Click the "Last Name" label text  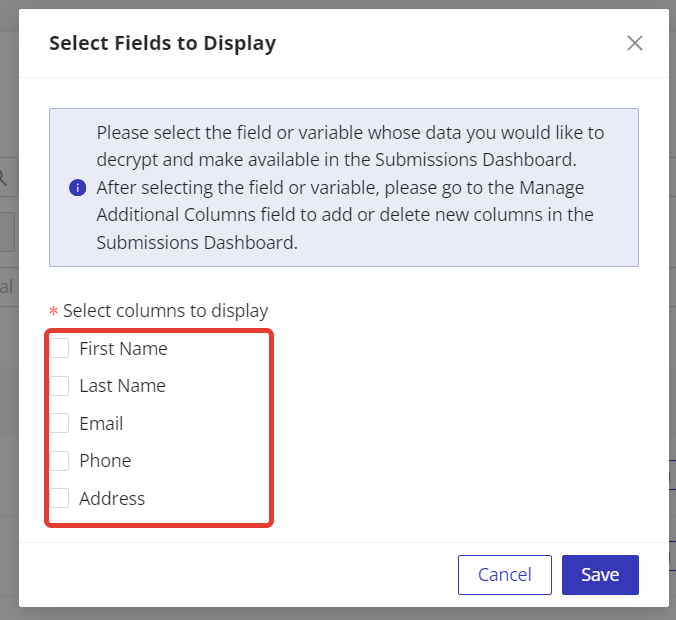tap(122, 386)
